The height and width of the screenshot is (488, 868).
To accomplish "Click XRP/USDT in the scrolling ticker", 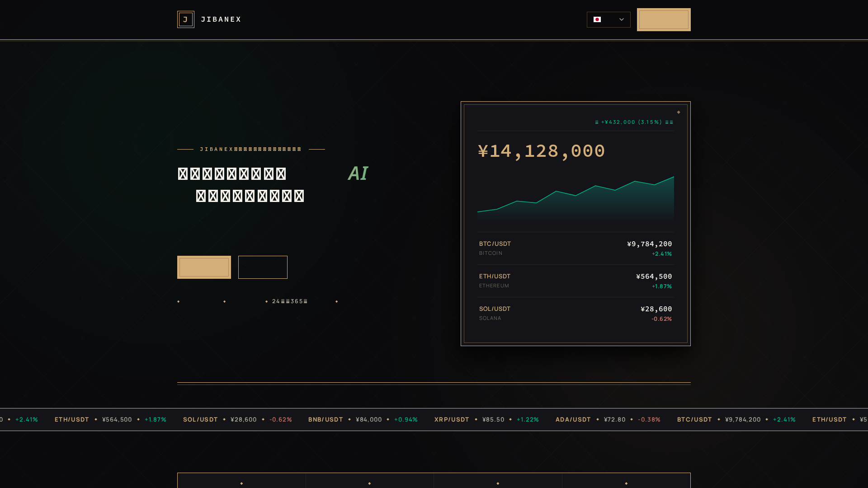I will [x=452, y=419].
